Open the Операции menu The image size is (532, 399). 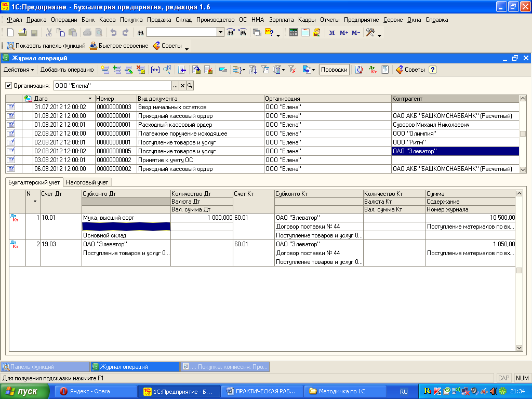tap(64, 20)
